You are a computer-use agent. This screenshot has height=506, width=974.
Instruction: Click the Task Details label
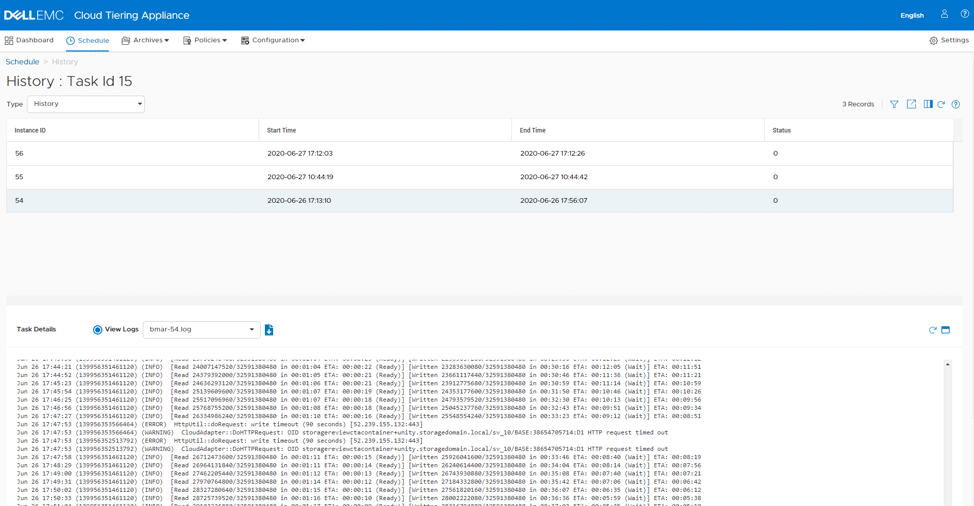pos(36,329)
